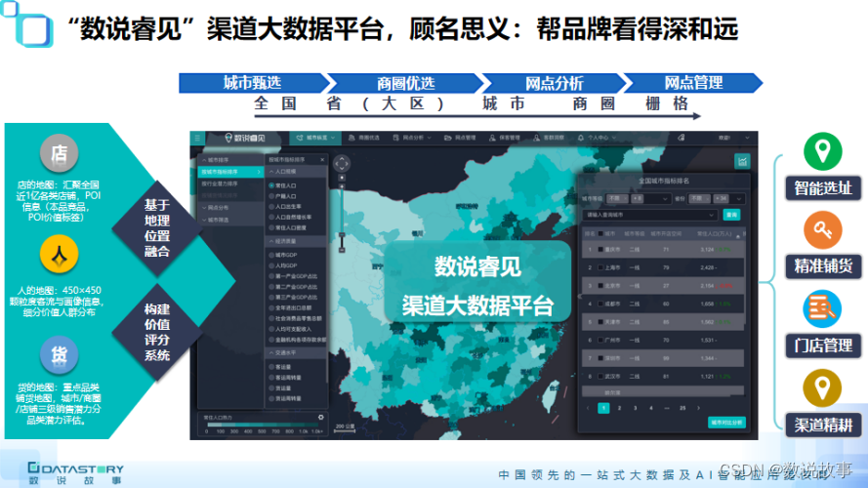Select the 第一产业GDP占比 radio button
Screen dimensions: 868x488
271,276
